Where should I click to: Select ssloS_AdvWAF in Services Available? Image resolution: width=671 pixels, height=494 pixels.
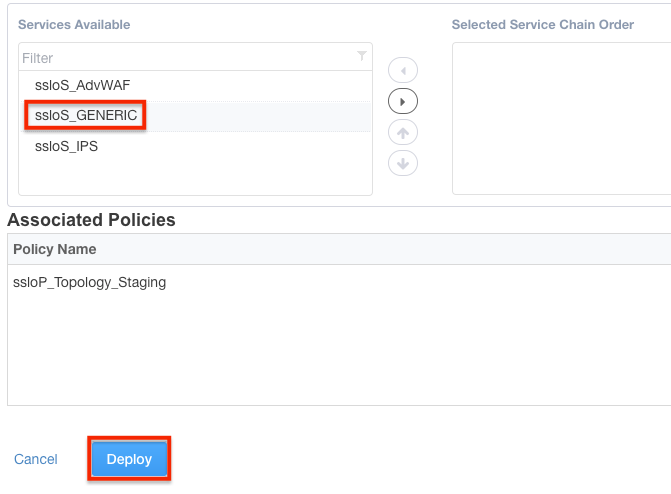[x=82, y=85]
